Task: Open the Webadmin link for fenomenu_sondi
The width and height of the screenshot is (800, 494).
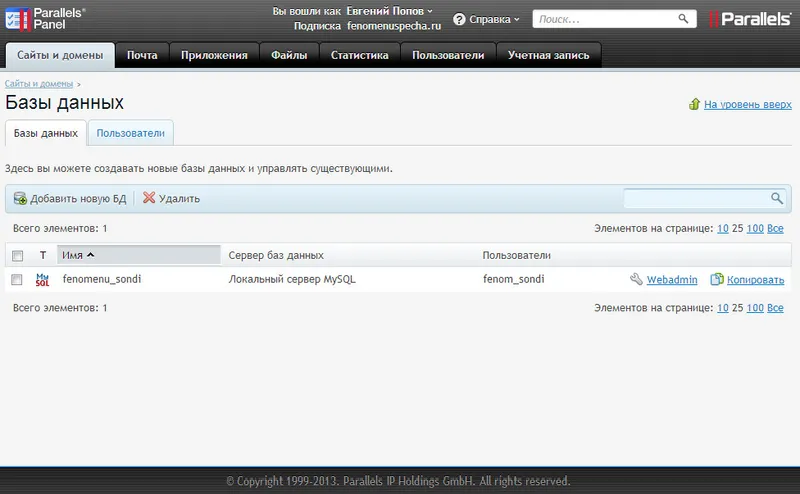Action: click(x=672, y=280)
